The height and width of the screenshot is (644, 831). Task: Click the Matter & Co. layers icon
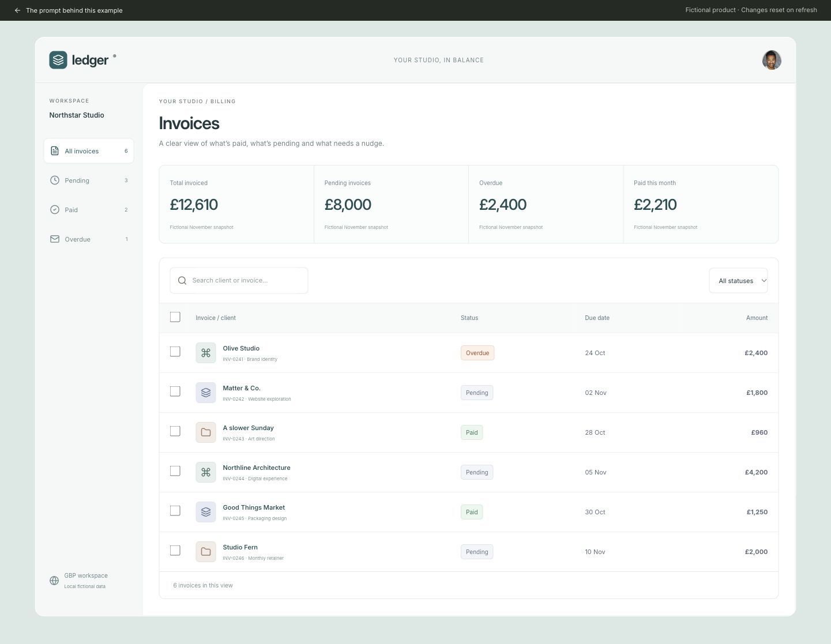tap(206, 393)
